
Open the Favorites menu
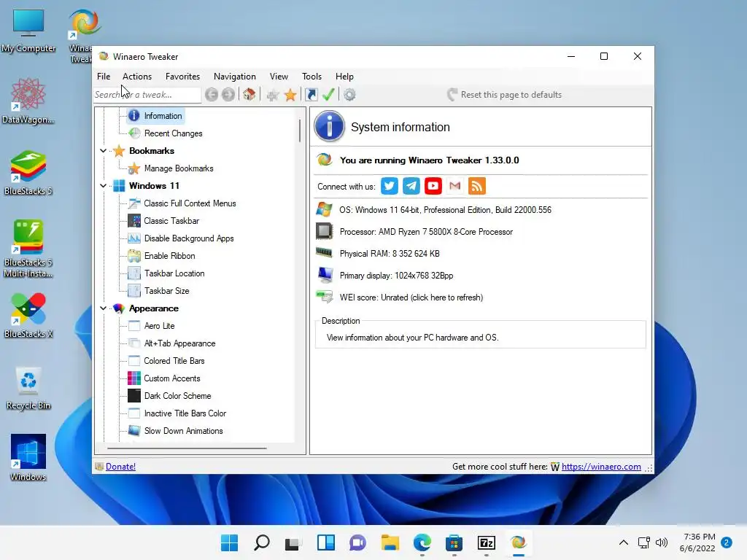coord(182,76)
